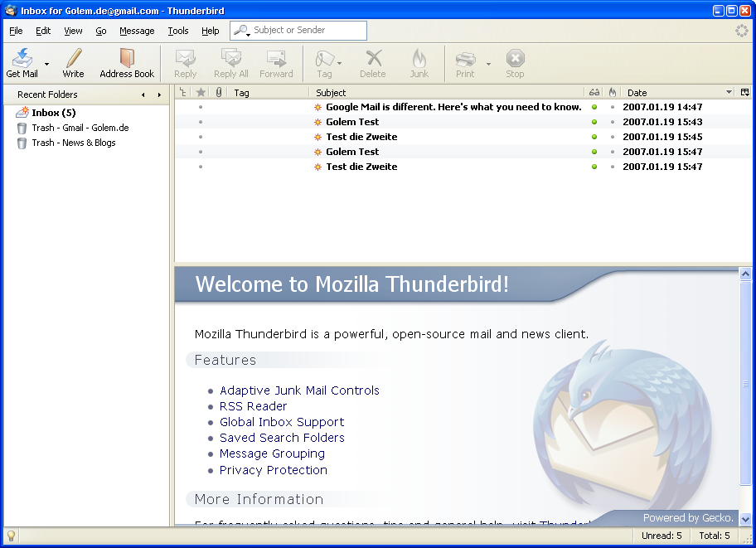Click the lightbulb status bar icon
This screenshot has height=548, width=756.
(11, 536)
